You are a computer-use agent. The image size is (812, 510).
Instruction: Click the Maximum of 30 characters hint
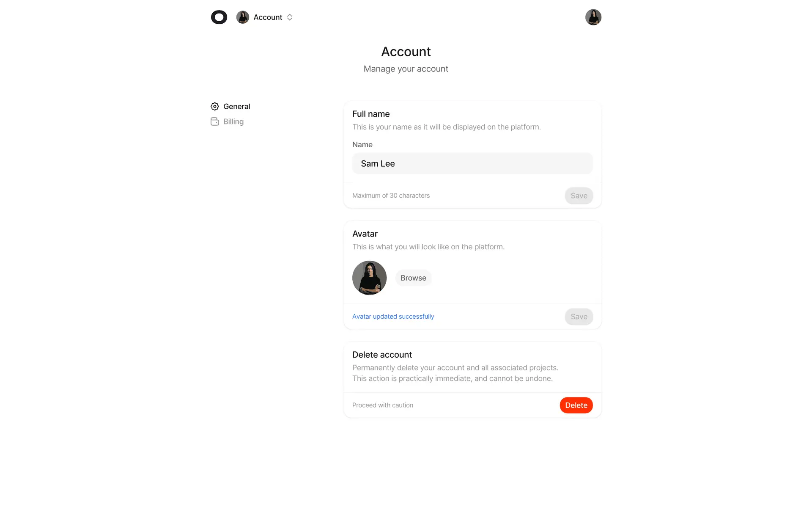[391, 196]
